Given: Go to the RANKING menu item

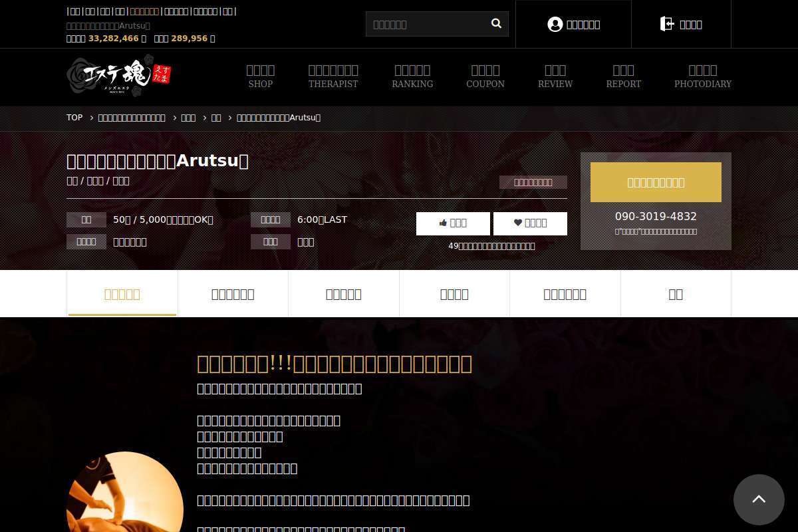Looking at the screenshot, I should pos(412,76).
